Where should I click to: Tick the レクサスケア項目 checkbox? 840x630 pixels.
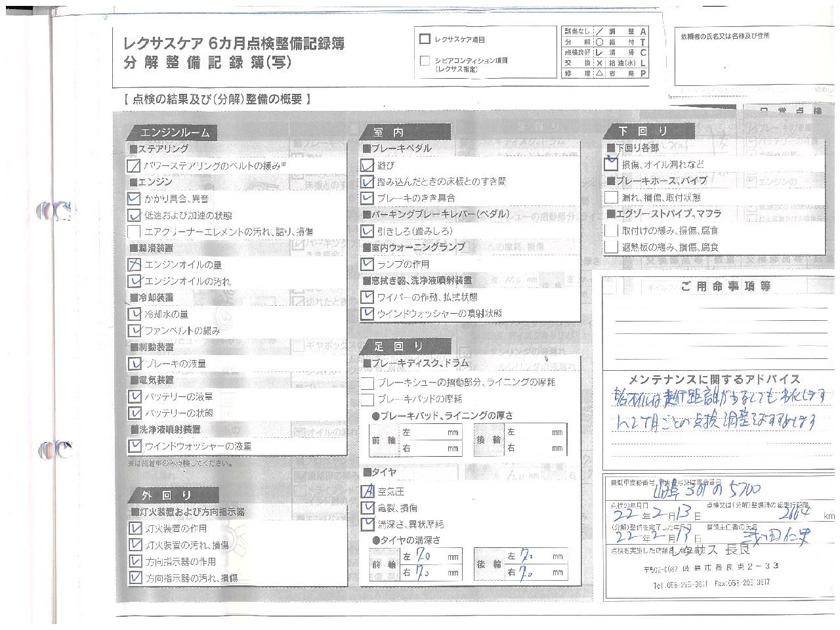tap(425, 39)
